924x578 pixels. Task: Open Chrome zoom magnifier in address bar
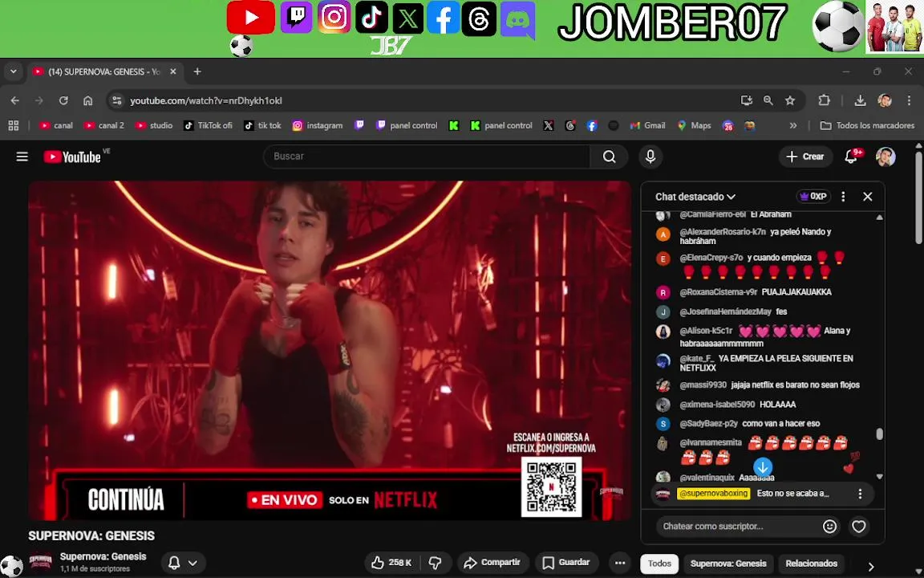[768, 101]
